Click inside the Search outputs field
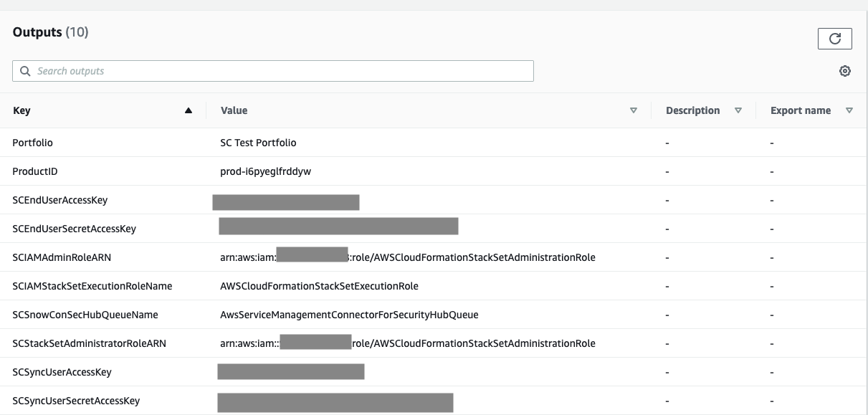The width and height of the screenshot is (868, 415). click(272, 70)
